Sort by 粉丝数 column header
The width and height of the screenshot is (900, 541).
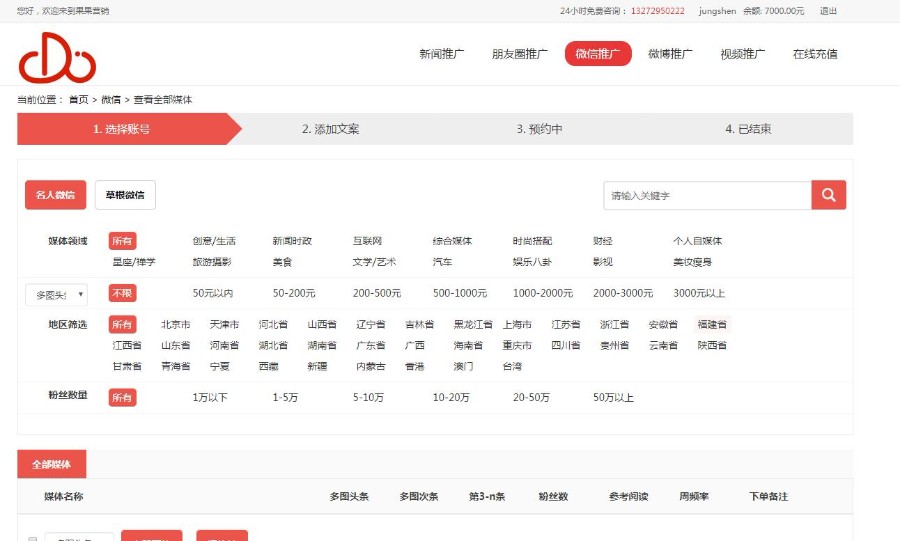click(553, 496)
